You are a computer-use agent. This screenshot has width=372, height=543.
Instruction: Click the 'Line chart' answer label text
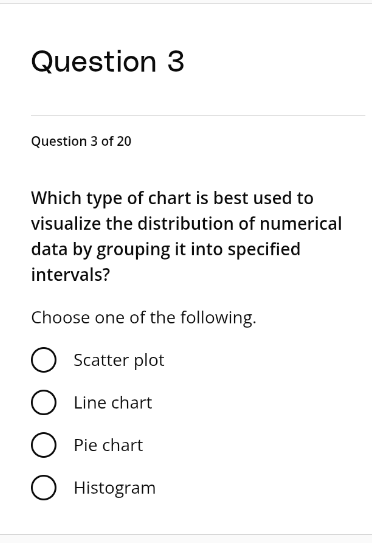(113, 403)
